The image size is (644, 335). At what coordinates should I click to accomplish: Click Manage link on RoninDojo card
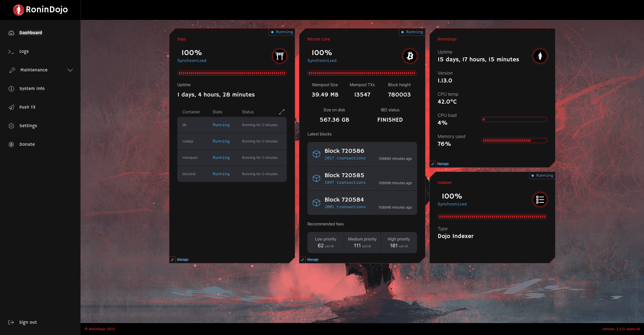[x=443, y=164]
